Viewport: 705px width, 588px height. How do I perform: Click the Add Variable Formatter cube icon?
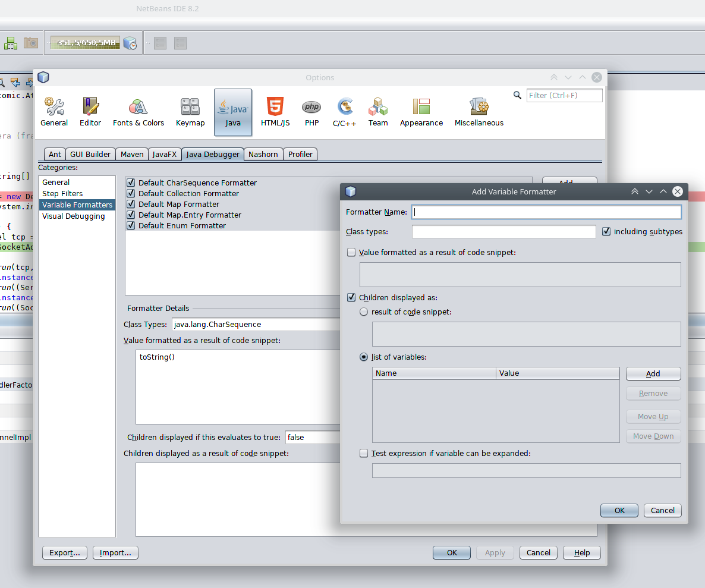coord(351,191)
